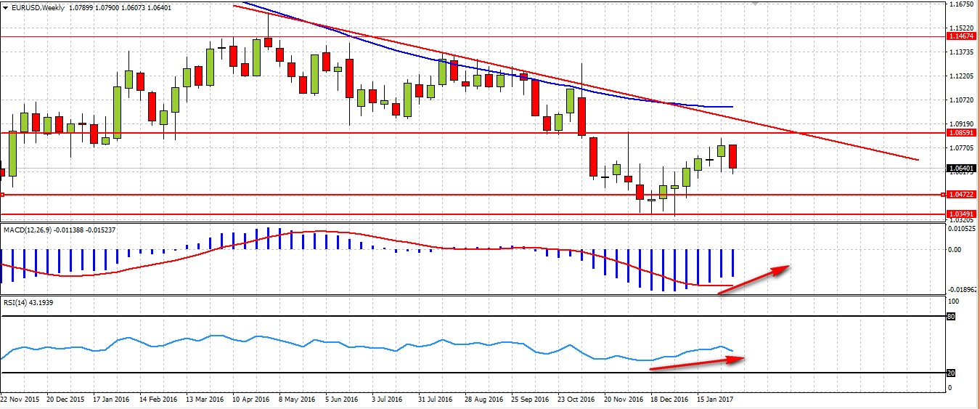Click the lower end of the descending red trendline
The width and height of the screenshot is (980, 409).
[918, 160]
